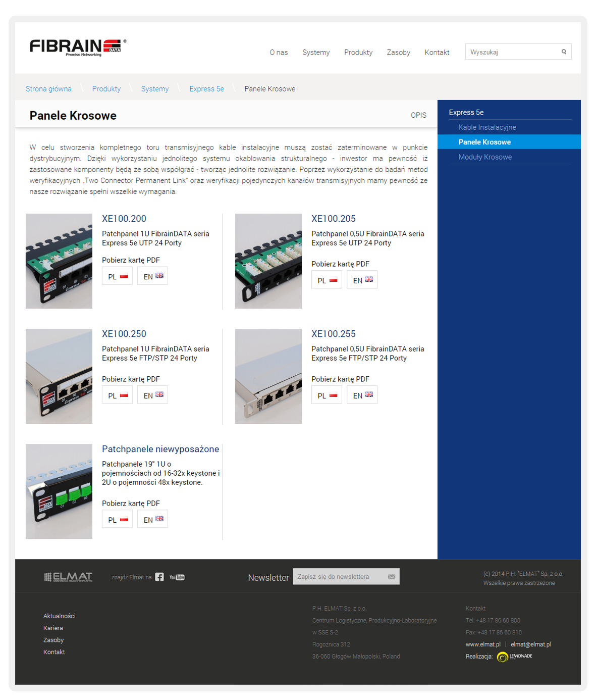Download the XE100.250 PDF in Polish

pos(117,395)
